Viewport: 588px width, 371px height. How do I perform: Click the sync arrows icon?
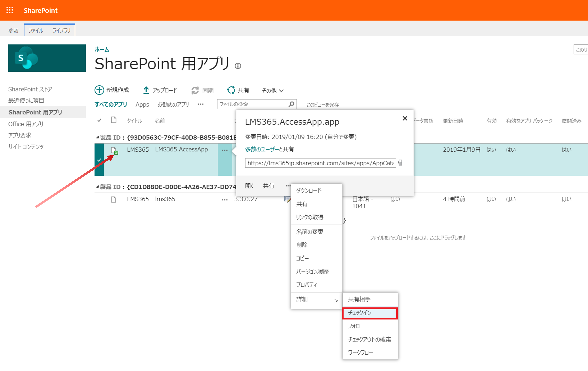click(195, 90)
